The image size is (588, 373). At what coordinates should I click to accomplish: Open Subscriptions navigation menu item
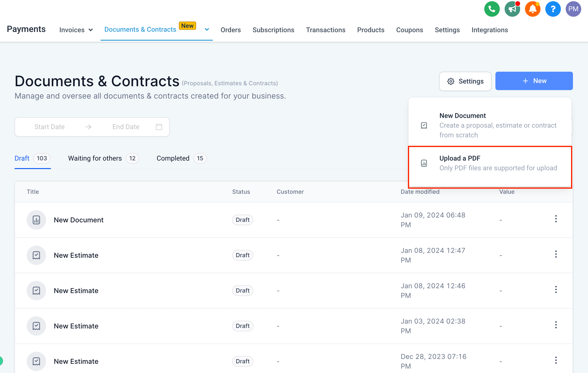click(273, 30)
